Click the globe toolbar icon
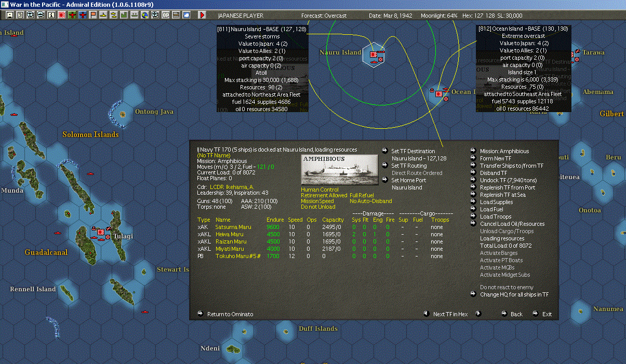 click(x=144, y=15)
